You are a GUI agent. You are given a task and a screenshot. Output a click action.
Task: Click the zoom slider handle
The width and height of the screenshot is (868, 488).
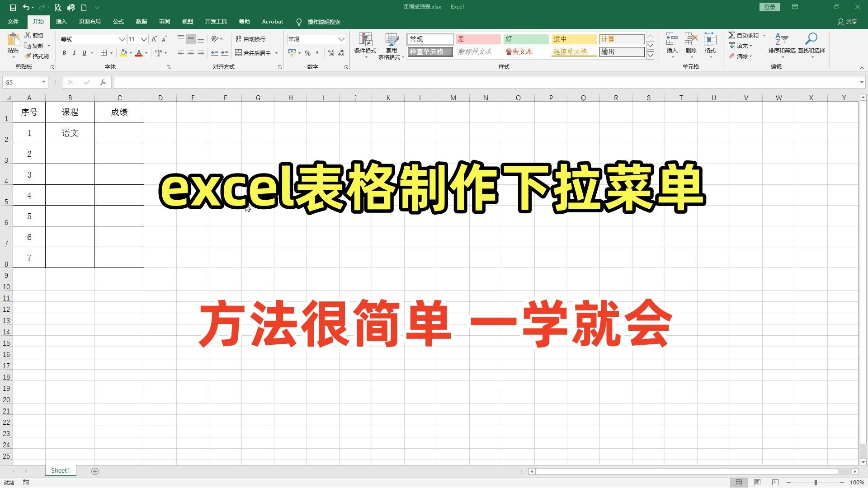[x=816, y=483]
